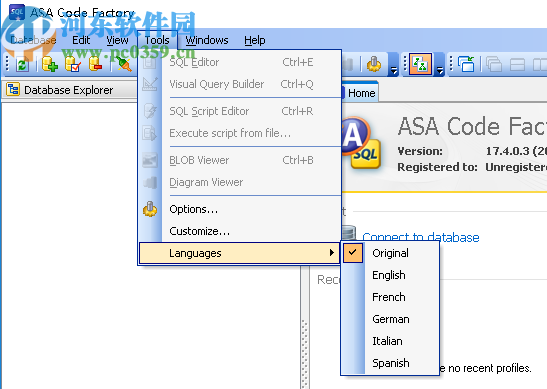Click the version number 17.4.0.3 text
547x389 pixels.
click(507, 151)
